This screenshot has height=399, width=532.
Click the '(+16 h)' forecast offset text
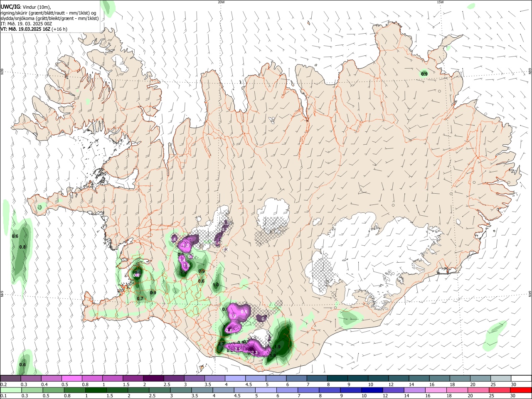click(59, 29)
